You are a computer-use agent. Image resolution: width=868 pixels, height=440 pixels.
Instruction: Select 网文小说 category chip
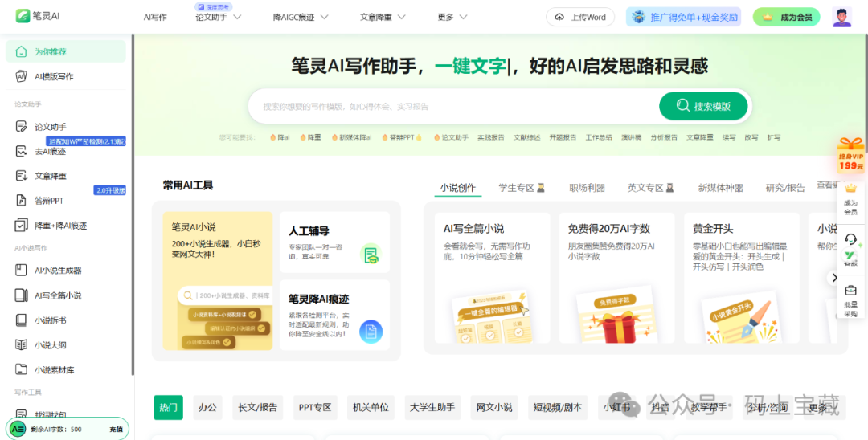[494, 407]
